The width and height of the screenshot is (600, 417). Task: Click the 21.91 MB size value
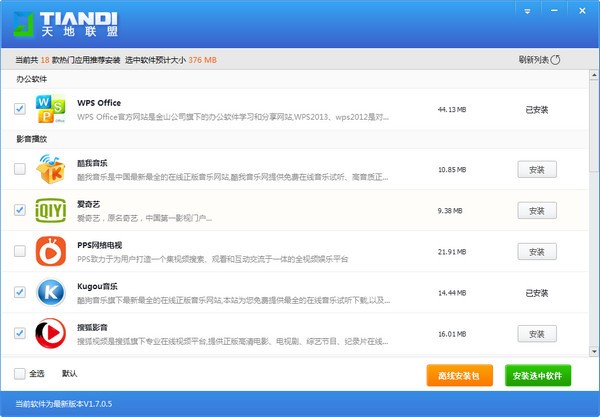point(452,252)
